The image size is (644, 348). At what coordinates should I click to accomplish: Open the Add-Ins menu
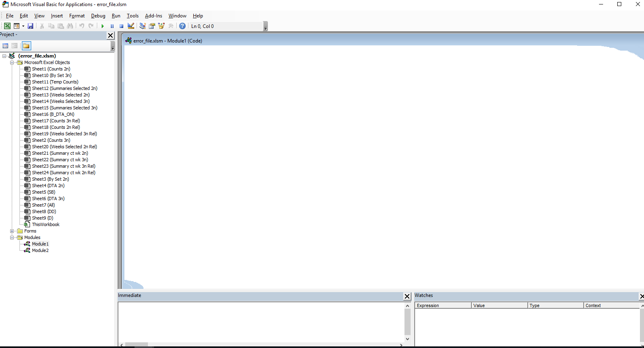click(154, 16)
